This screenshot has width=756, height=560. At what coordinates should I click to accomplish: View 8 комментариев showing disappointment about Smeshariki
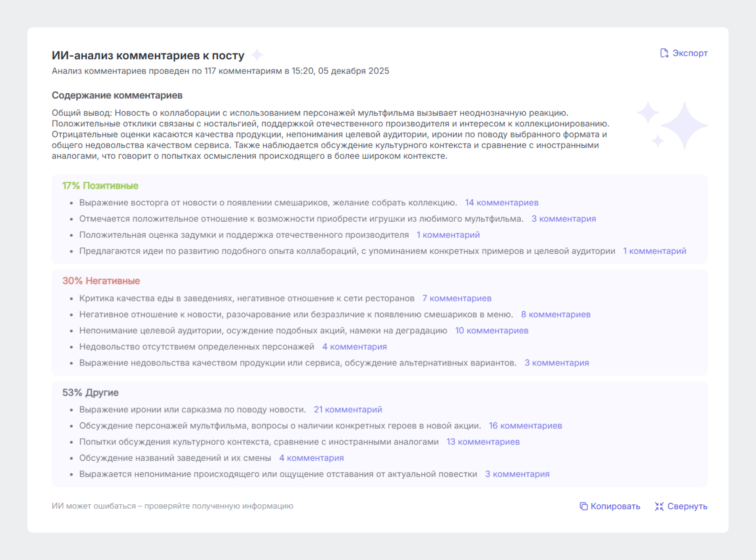(556, 314)
